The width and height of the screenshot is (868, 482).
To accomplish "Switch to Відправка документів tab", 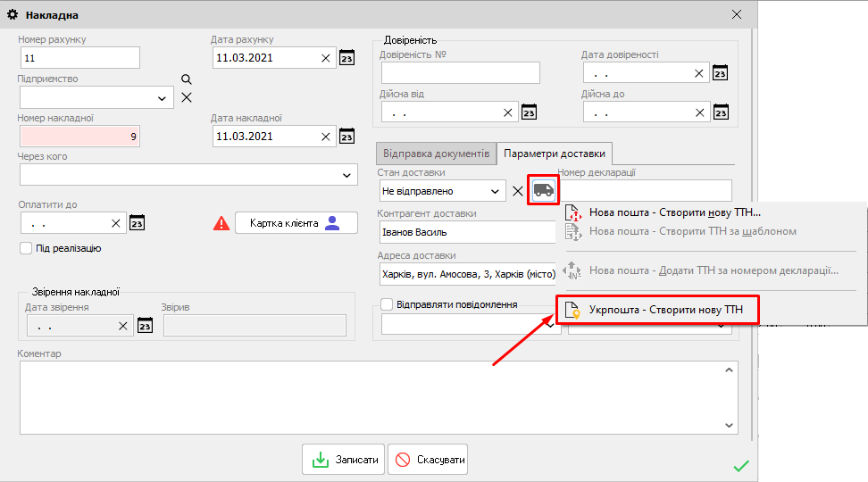I will (x=435, y=154).
